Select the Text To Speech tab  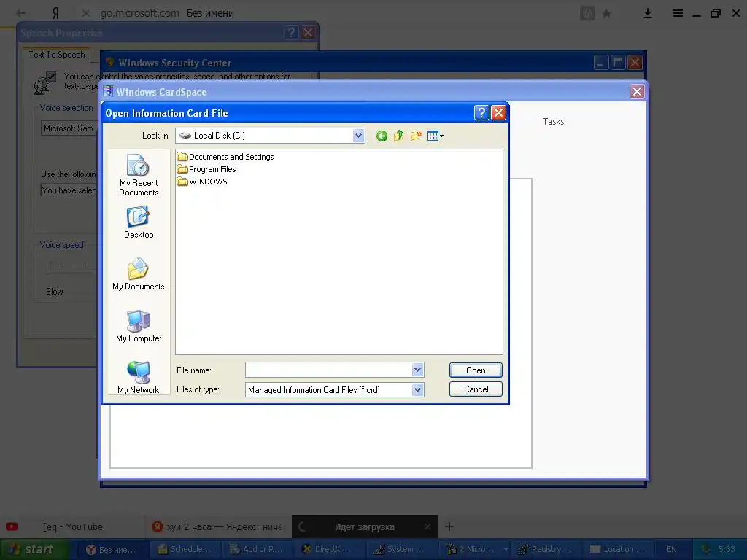(57, 55)
